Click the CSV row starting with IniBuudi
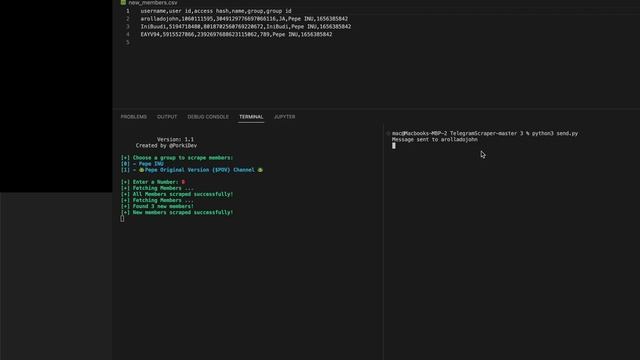The image size is (640, 360). (x=246, y=27)
